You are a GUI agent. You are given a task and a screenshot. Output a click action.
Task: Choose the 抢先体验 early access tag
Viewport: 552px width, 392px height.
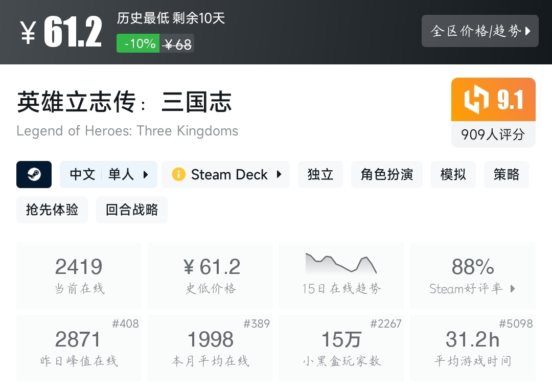coord(52,210)
